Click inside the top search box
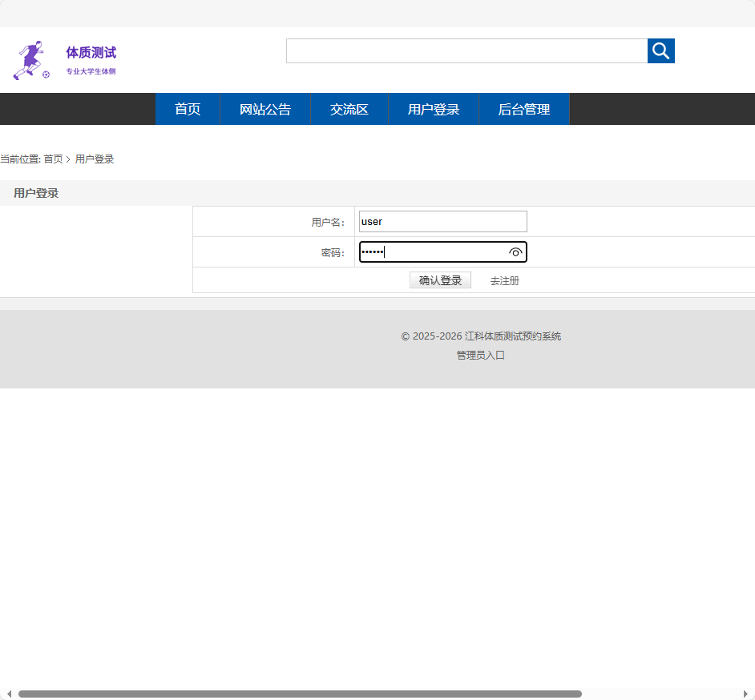The image size is (755, 700). pos(466,50)
